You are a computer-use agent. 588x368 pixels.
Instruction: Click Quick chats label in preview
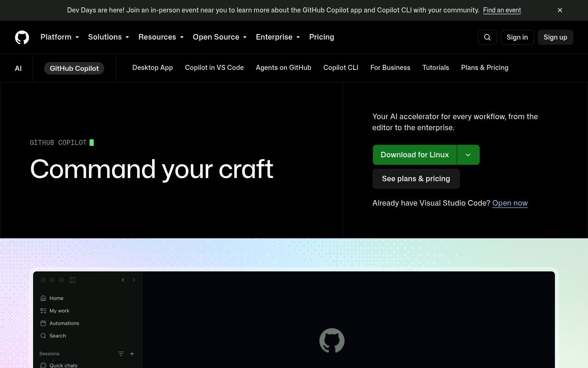click(x=63, y=365)
